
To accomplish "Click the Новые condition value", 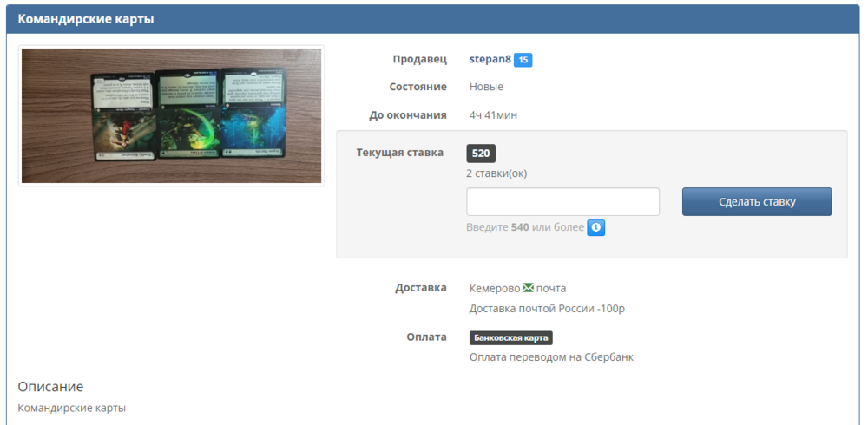I will (x=486, y=87).
